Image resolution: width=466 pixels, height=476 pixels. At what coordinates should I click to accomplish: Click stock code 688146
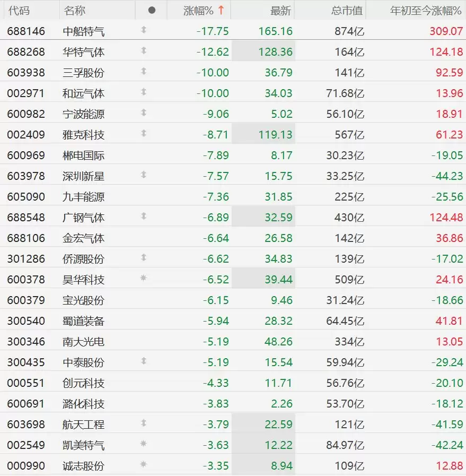coord(26,31)
